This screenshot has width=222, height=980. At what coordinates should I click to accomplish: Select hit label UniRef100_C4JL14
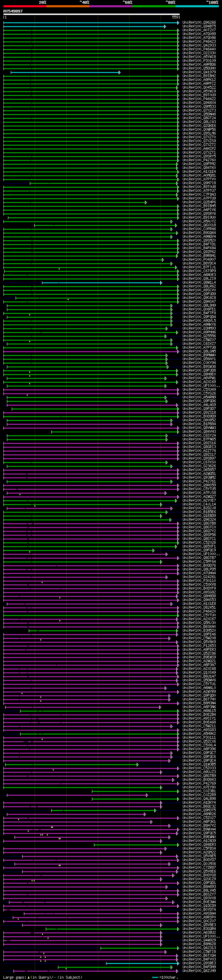tap(199, 504)
